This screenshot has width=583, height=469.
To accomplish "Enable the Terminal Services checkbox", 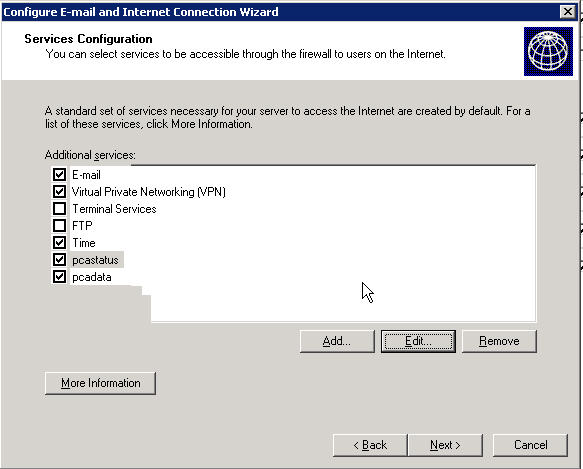I will point(59,209).
